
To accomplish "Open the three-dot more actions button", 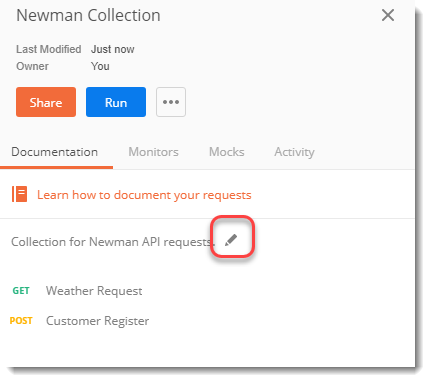I will click(x=171, y=102).
